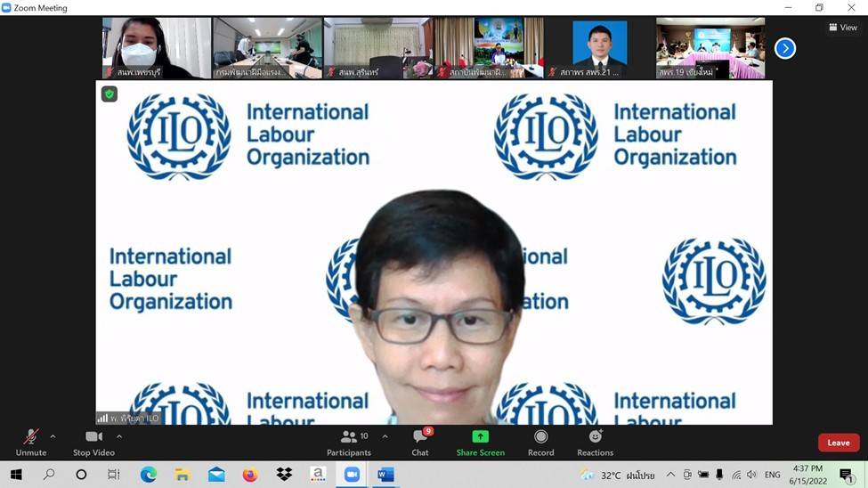Select the สนพ.สุรินทร์ participant thumbnail
Viewport: 868px width, 488px height.
pyautogui.click(x=378, y=47)
